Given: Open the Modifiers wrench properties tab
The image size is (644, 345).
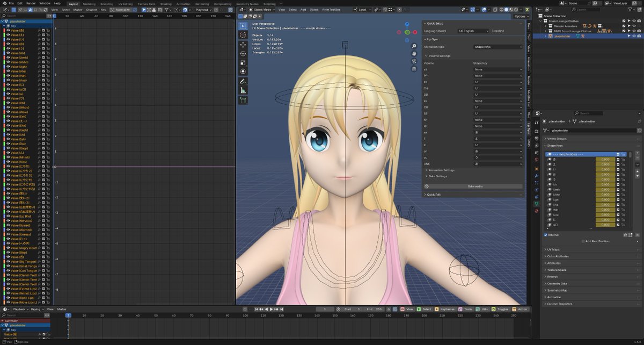Looking at the screenshot, I should click(x=536, y=175).
